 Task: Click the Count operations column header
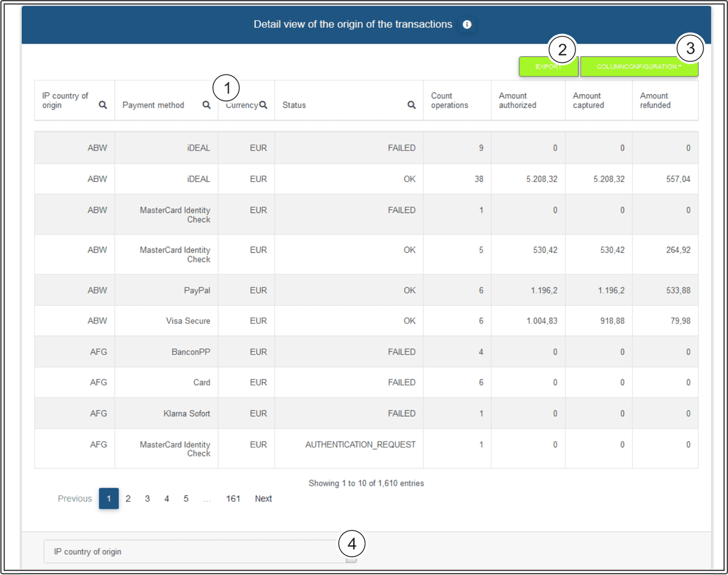pos(450,101)
